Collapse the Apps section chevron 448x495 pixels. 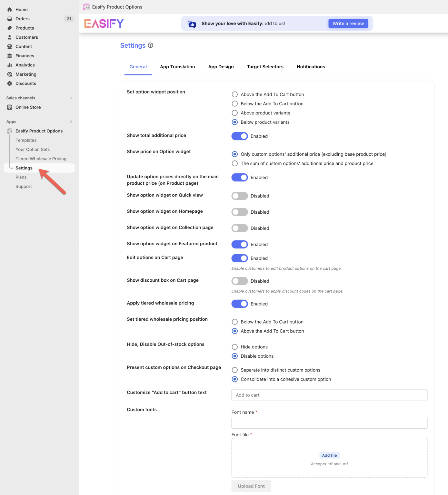71,122
